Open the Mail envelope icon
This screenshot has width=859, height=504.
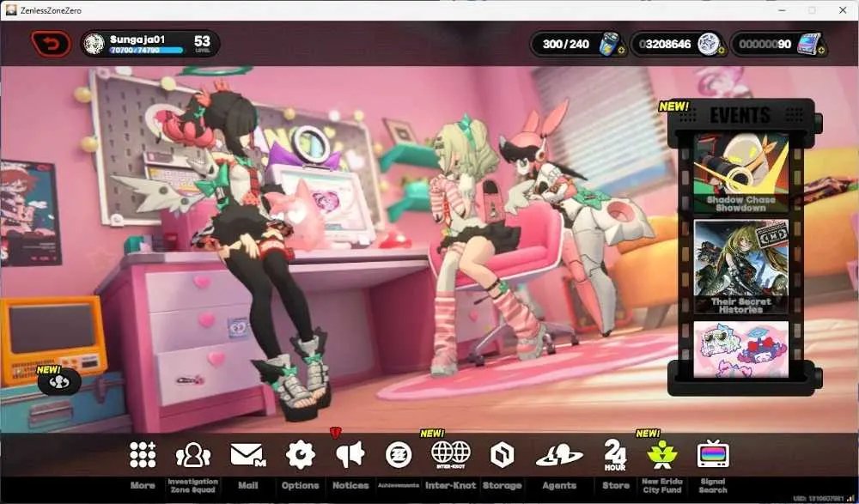[x=247, y=455]
